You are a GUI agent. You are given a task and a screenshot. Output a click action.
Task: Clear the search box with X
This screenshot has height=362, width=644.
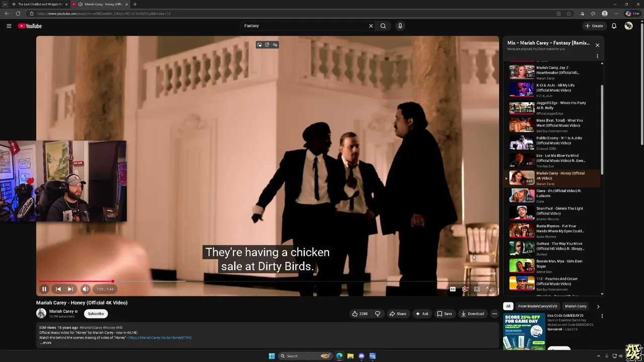pos(371,26)
